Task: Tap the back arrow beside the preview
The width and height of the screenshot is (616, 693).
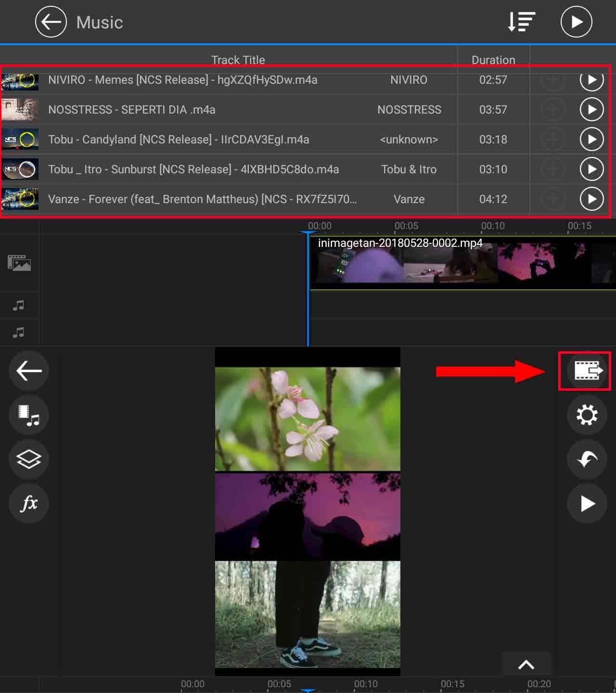Action: click(x=29, y=371)
